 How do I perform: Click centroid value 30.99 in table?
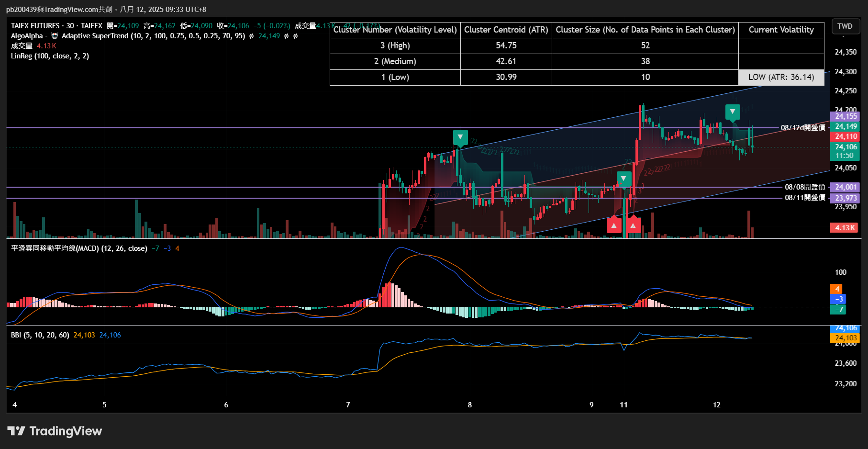coord(506,77)
